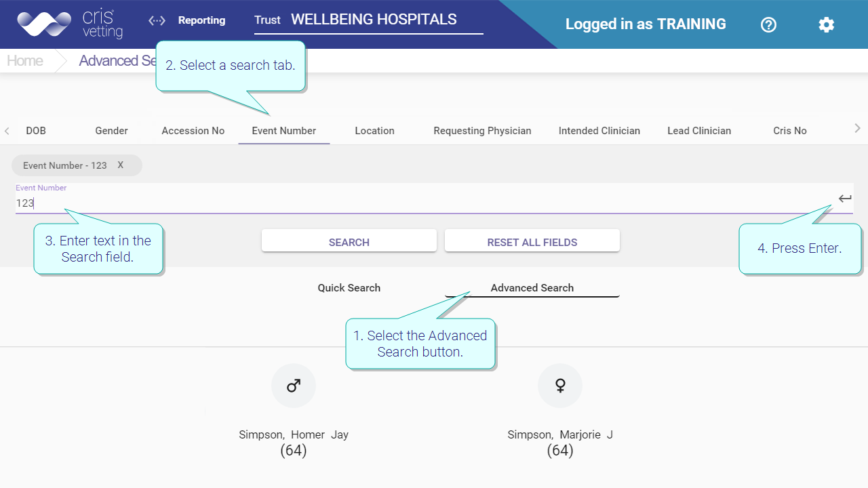Viewport: 868px width, 488px height.
Task: Open the help question mark icon
Action: point(768,25)
